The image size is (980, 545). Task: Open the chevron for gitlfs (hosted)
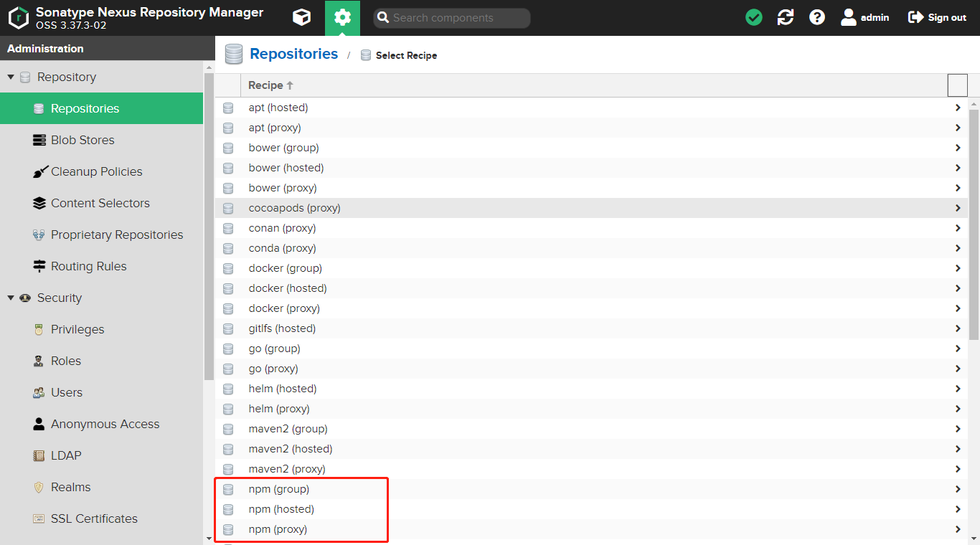pos(958,328)
